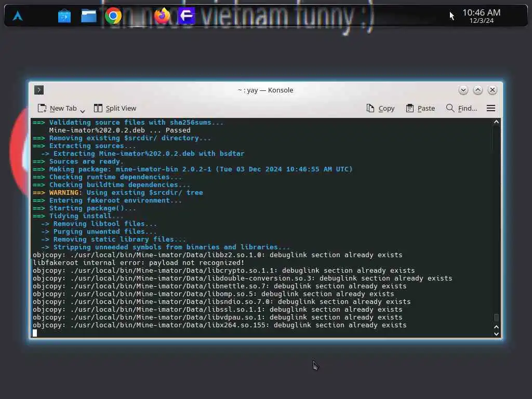Click the libsndio.so.7.0 objcopy line
Image resolution: width=532 pixels, height=399 pixels.
pyautogui.click(x=221, y=302)
